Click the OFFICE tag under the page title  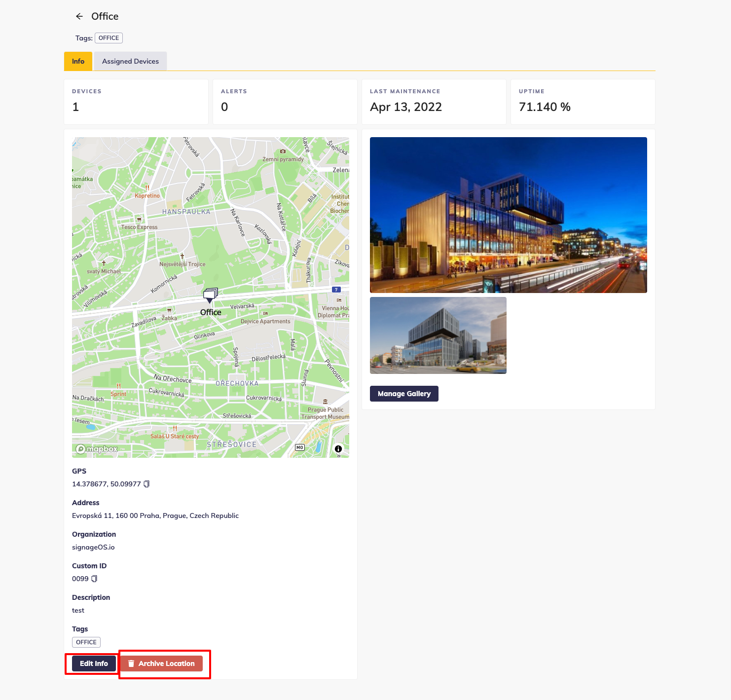109,38
